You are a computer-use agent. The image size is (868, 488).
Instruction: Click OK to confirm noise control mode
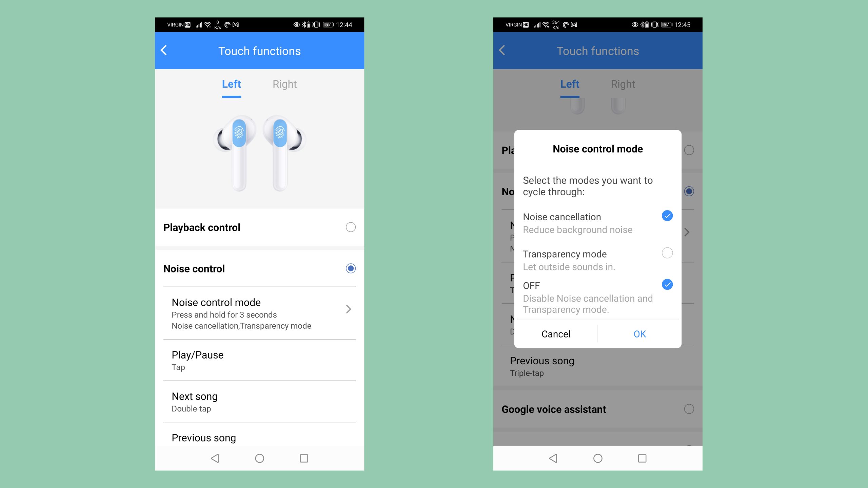click(x=639, y=334)
